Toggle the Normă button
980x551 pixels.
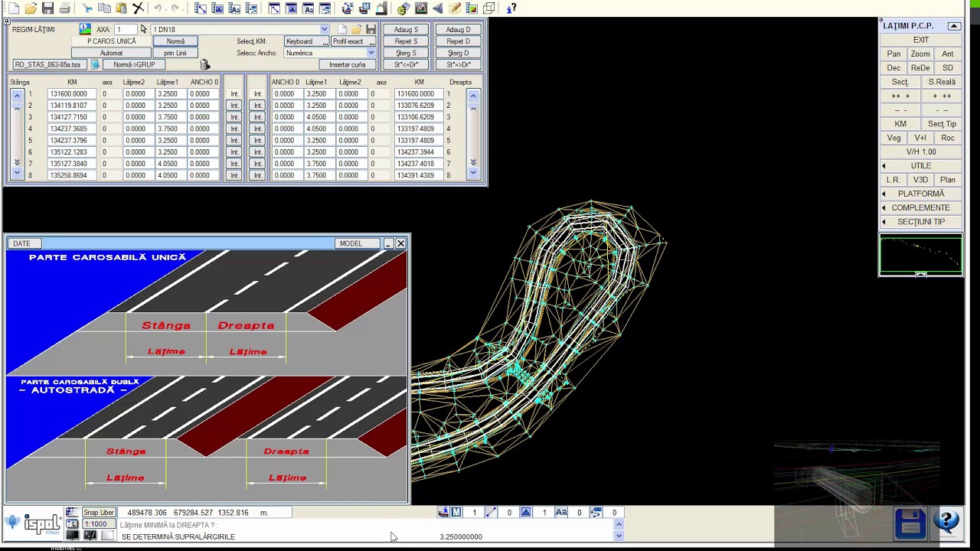coord(175,41)
